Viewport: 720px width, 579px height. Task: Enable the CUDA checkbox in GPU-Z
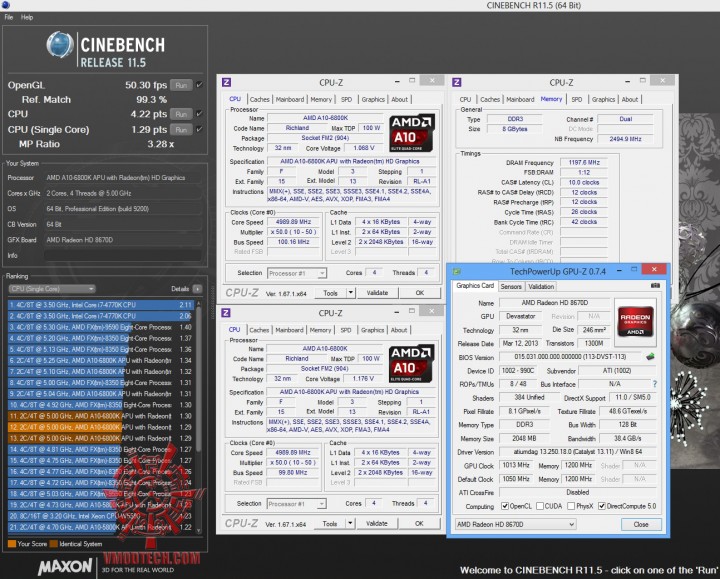coord(540,506)
